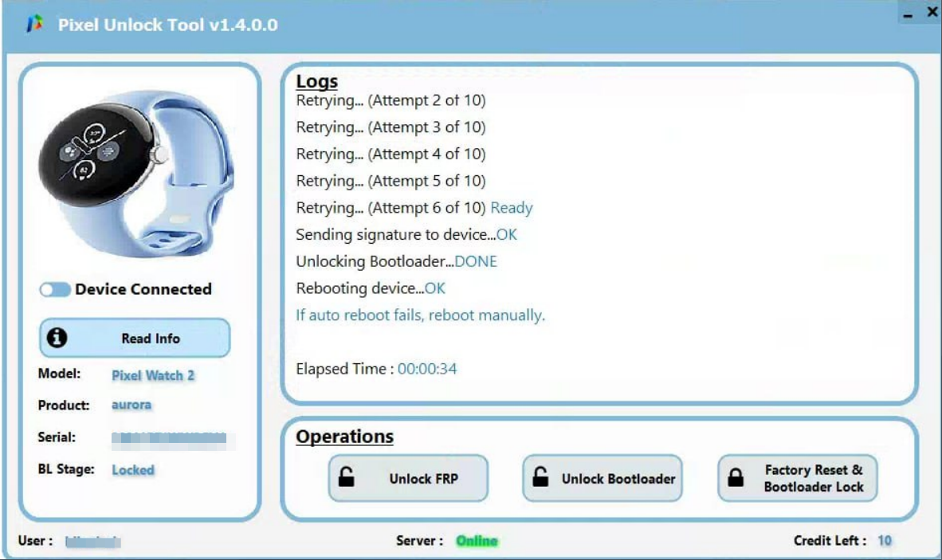The image size is (942, 560).
Task: Click the Online server status indicator
Action: coord(477,541)
